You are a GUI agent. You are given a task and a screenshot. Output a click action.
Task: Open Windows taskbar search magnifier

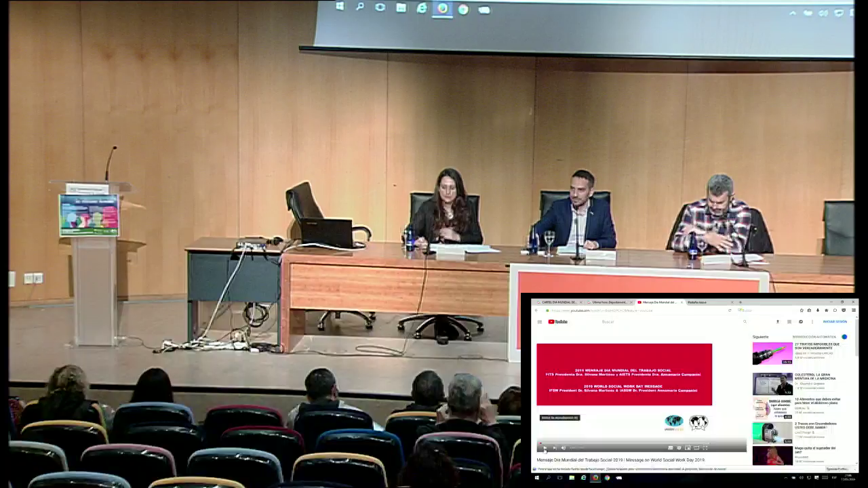tap(549, 478)
